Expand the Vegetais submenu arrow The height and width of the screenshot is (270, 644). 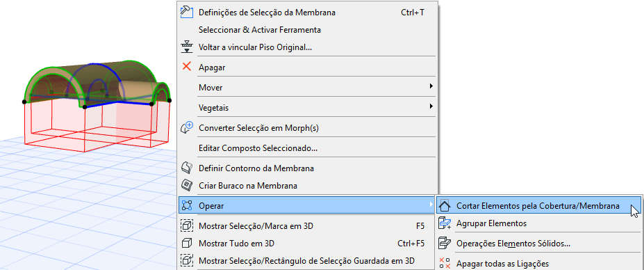pyautogui.click(x=431, y=106)
